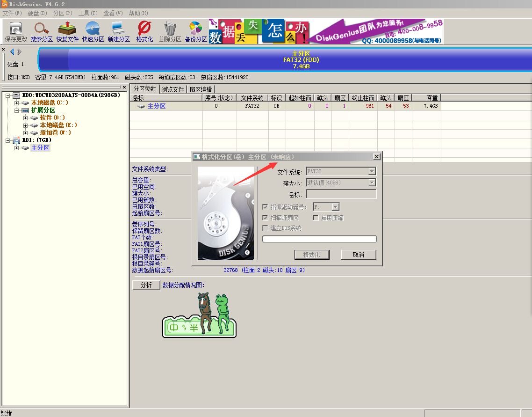This screenshot has width=532, height=417.
Task: Open the 簇大小 cluster size dropdown
Action: [x=372, y=183]
